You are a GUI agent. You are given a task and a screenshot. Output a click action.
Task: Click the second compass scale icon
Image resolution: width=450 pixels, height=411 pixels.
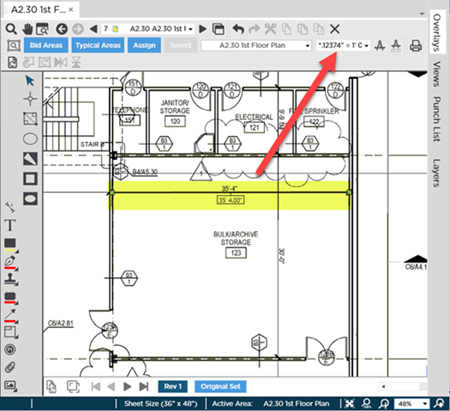[396, 45]
